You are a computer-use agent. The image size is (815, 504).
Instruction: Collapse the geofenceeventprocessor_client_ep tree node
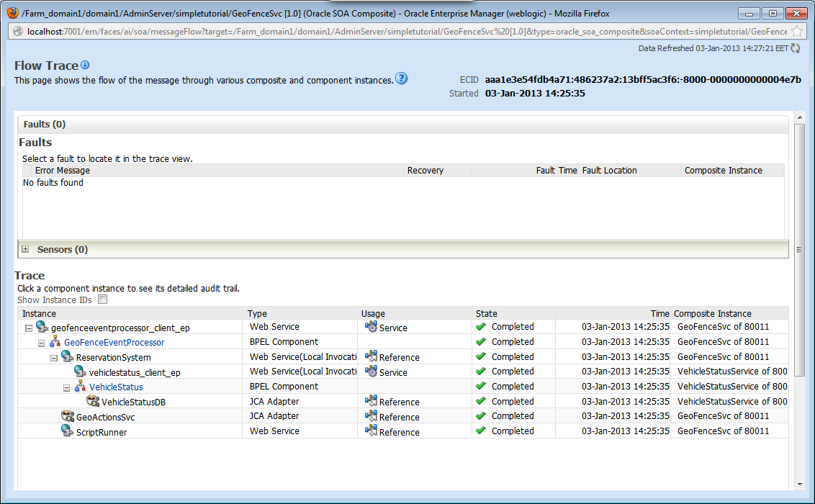(x=29, y=328)
